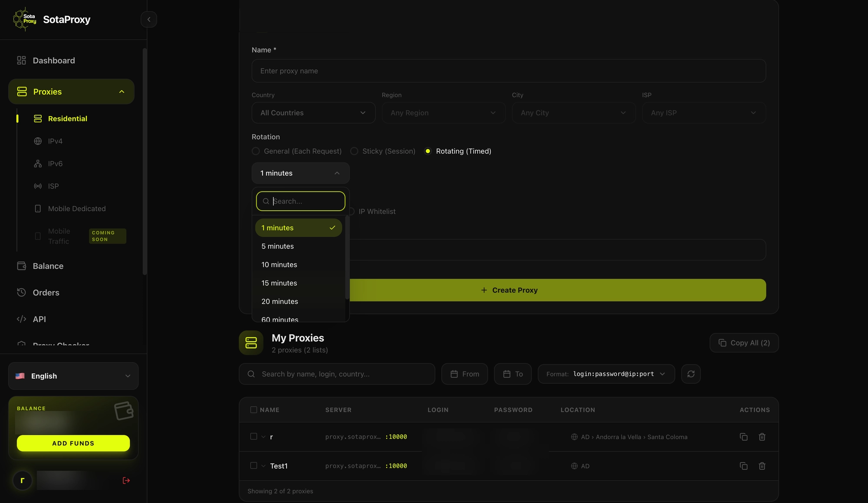Search proxies by name, login, country

point(337,374)
